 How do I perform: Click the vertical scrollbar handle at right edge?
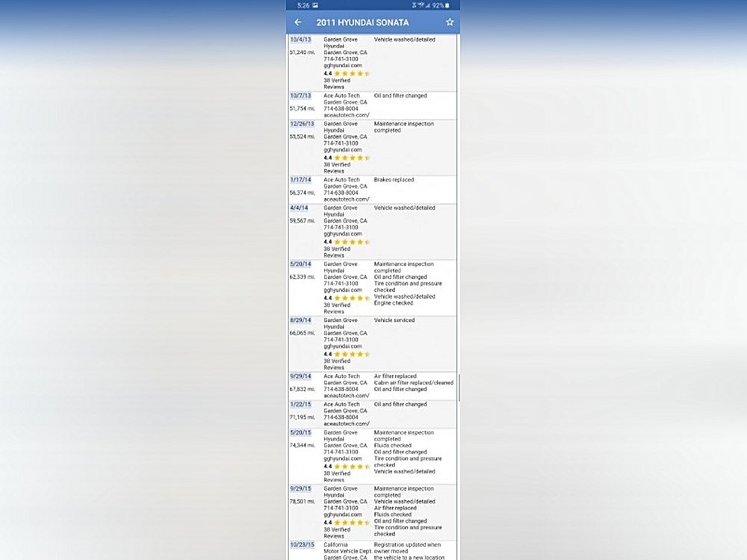459,388
